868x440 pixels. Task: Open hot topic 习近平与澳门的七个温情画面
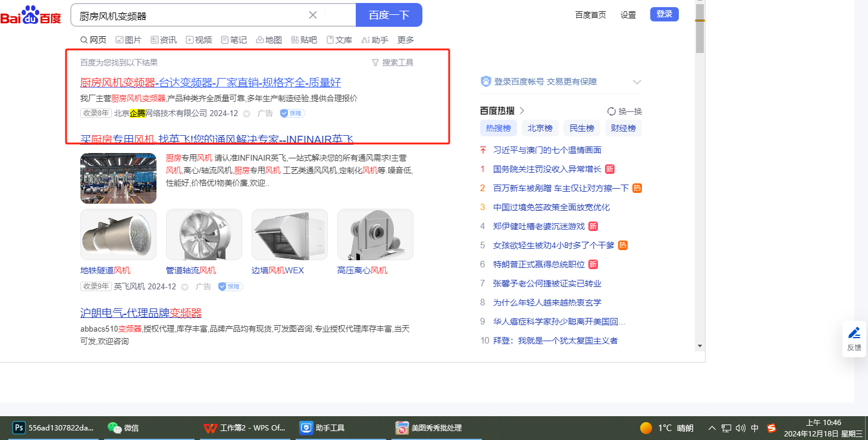pyautogui.click(x=547, y=150)
